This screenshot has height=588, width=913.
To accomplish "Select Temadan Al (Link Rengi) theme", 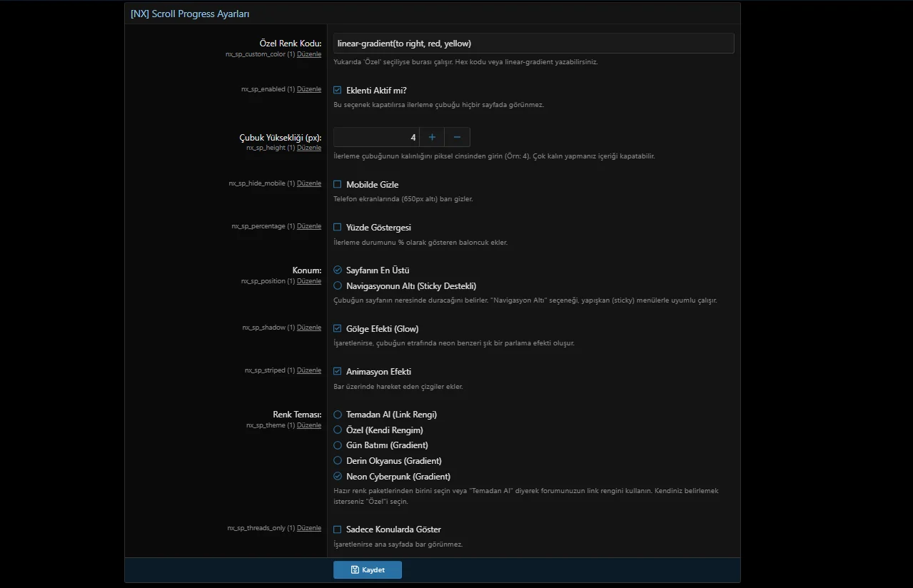I will [x=338, y=414].
